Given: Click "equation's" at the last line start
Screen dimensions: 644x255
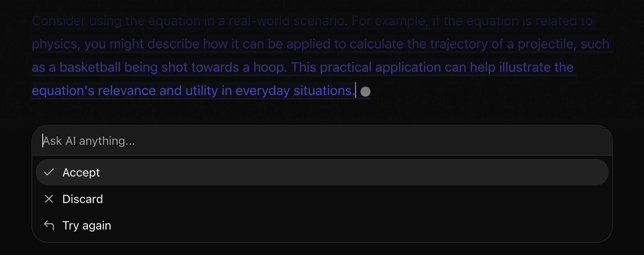Looking at the screenshot, I should tap(63, 90).
